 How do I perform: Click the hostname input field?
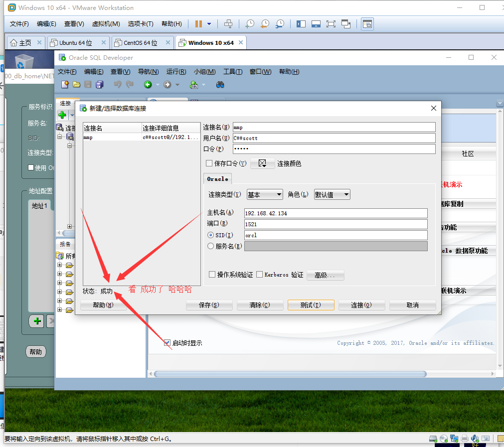tap(336, 213)
